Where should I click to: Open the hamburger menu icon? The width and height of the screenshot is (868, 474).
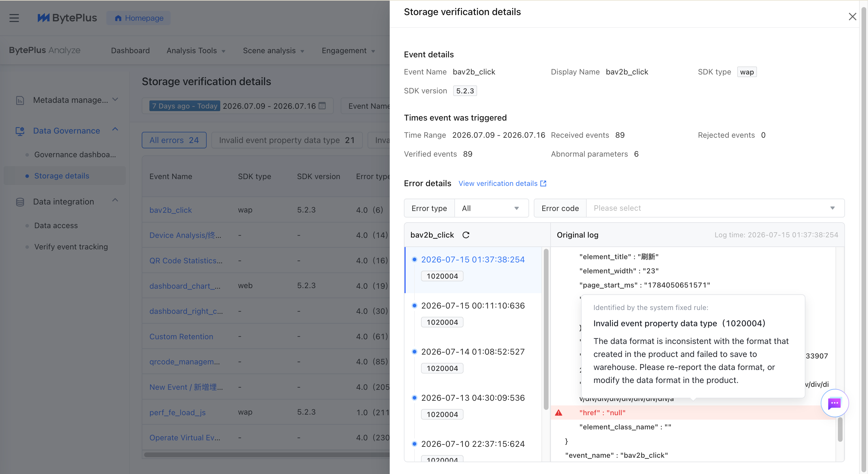14,18
